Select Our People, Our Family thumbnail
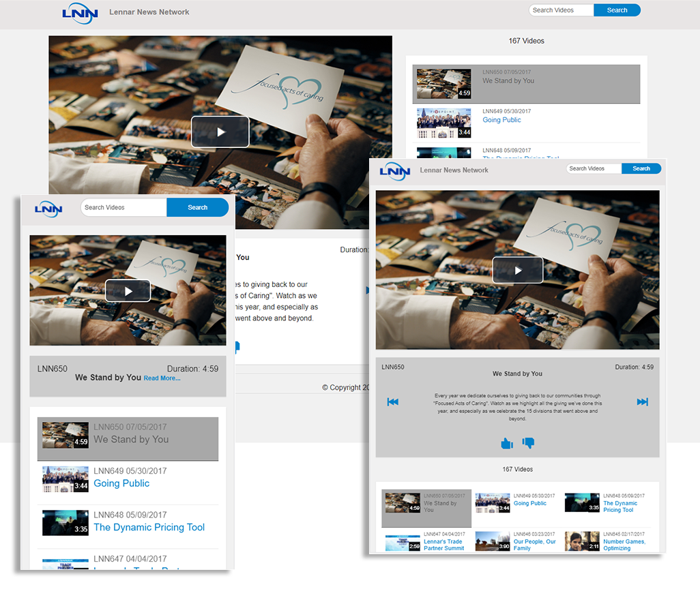The width and height of the screenshot is (700, 589). [493, 541]
